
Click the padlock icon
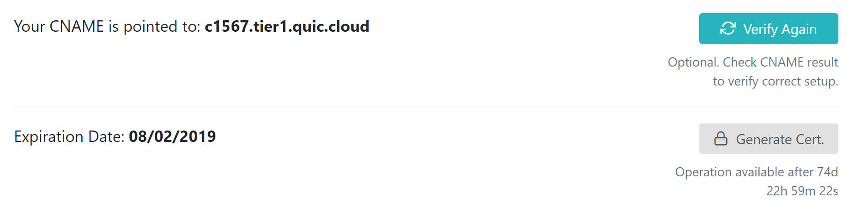point(721,139)
